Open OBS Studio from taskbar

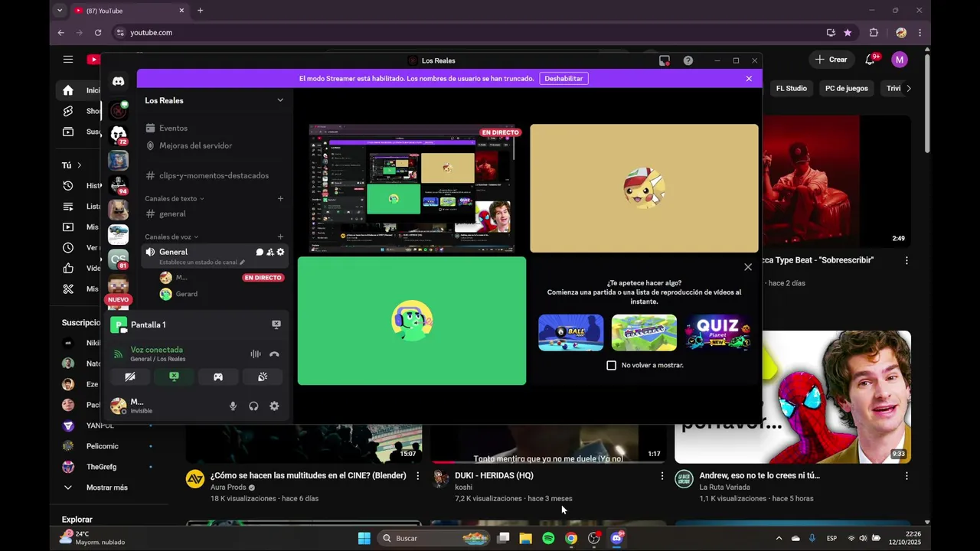pyautogui.click(x=594, y=538)
